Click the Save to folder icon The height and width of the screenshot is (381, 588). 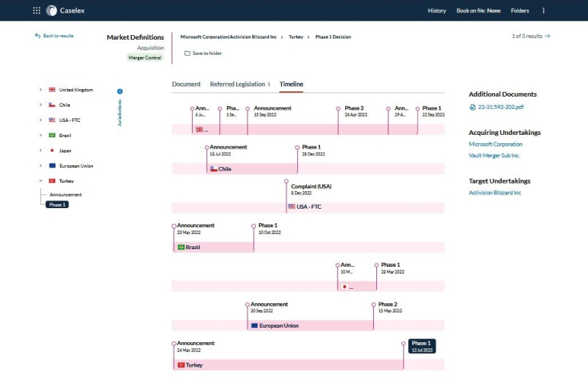187,53
